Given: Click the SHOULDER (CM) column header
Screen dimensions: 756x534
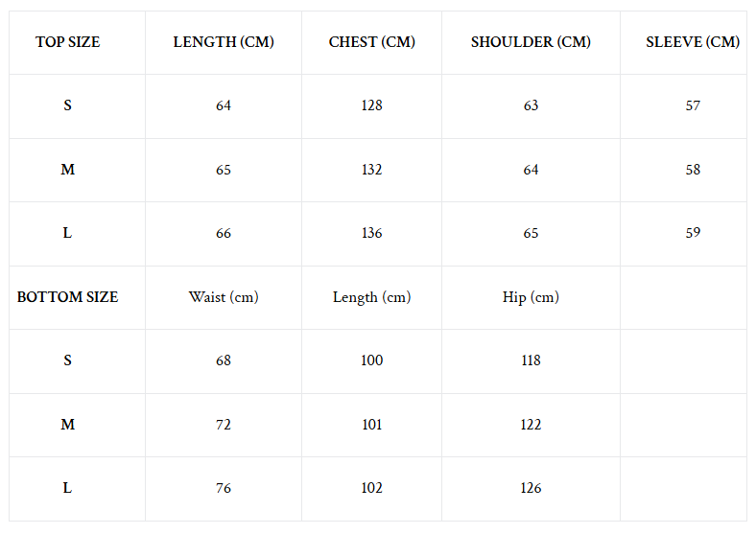Looking at the screenshot, I should pos(531,42).
